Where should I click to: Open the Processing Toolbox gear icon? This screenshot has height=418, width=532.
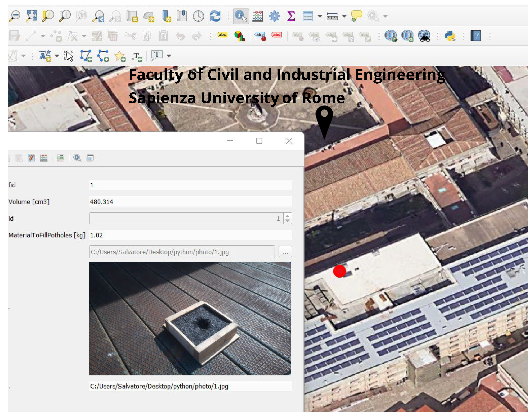274,16
